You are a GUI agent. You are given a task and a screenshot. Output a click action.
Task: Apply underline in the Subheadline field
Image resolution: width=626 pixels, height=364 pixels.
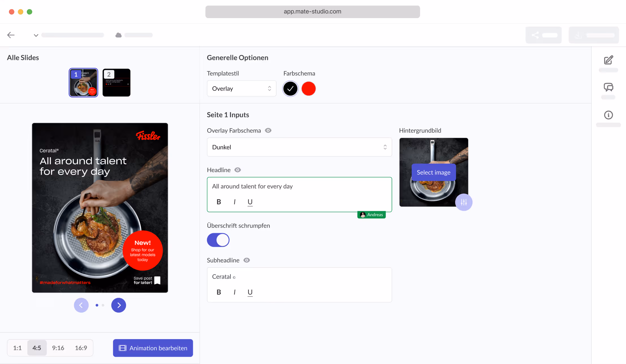tap(250, 292)
